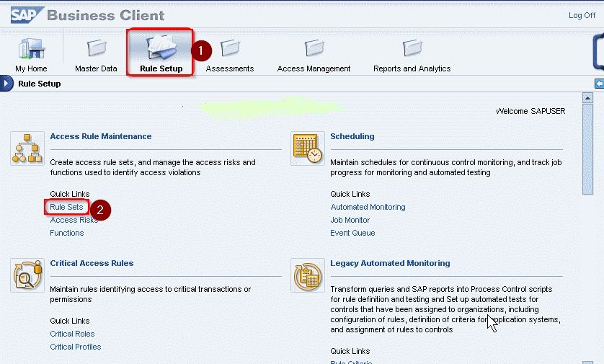This screenshot has width=604, height=364.
Task: Open the Automated Monitoring link
Action: point(368,208)
